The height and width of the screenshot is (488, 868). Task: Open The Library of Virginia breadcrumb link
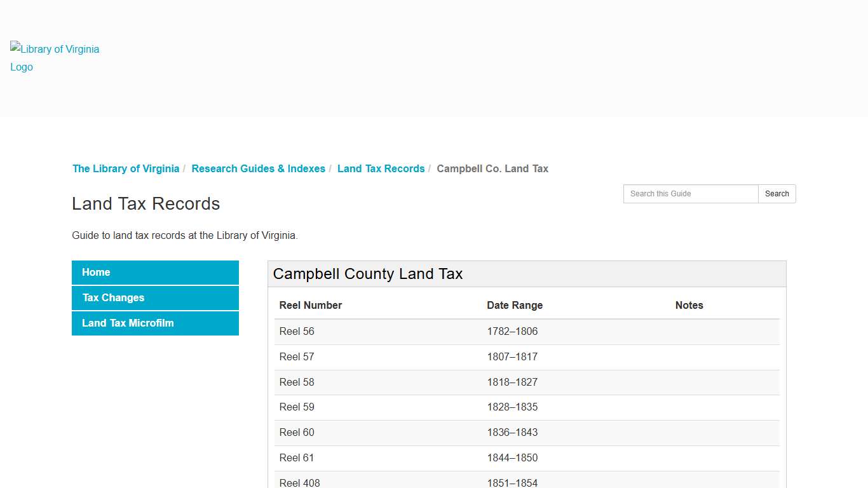(125, 168)
